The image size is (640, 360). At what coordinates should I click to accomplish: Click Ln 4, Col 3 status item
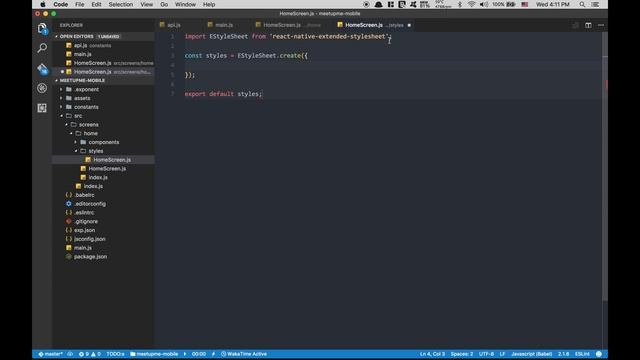point(432,354)
